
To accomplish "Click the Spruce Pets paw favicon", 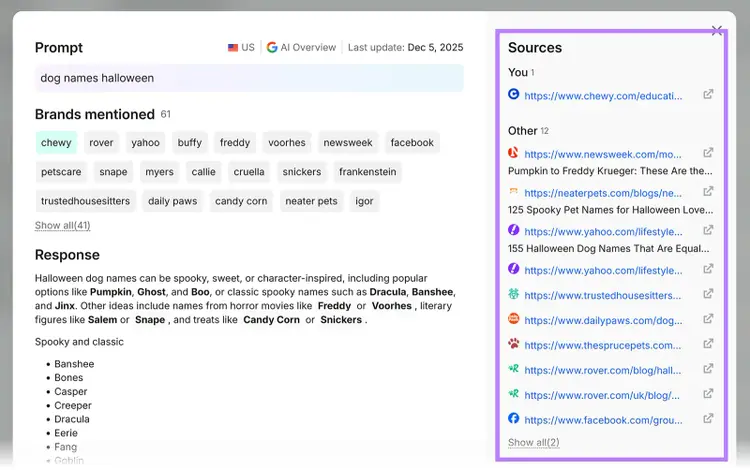I will click(513, 343).
